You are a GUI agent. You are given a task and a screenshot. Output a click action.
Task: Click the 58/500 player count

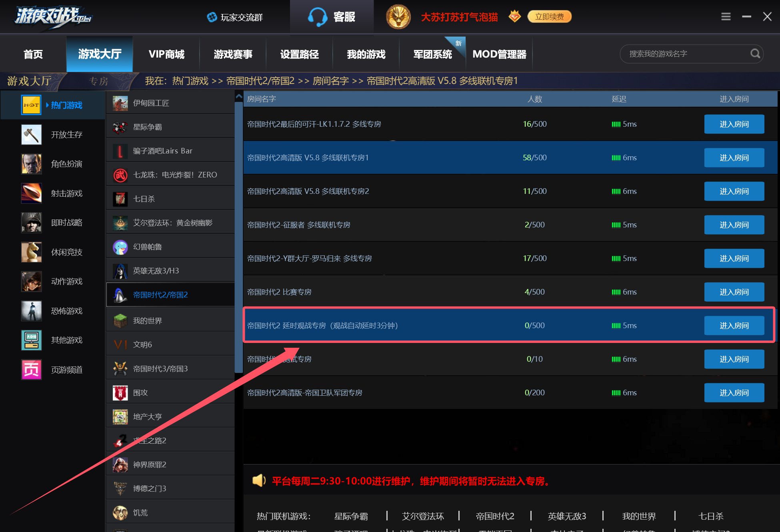click(x=534, y=157)
